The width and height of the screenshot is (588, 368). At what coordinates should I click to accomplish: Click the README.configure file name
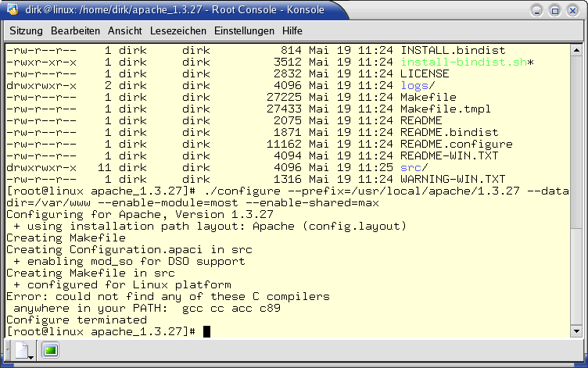[457, 145]
